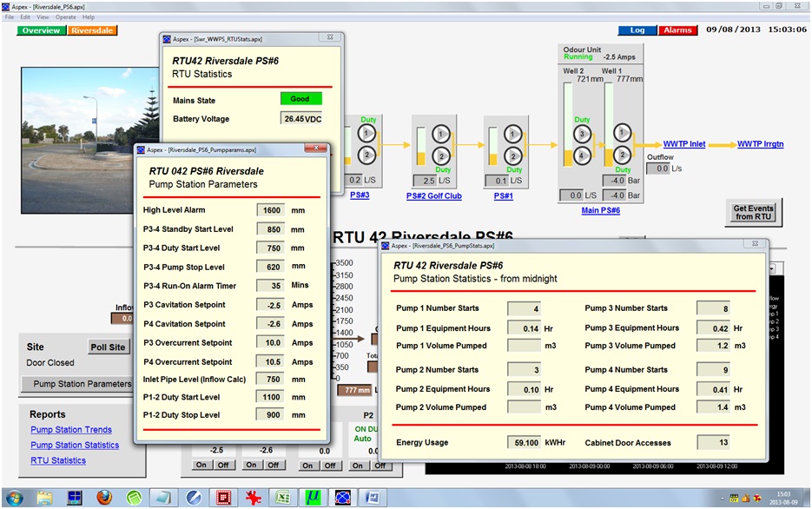This screenshot has height=509, width=812.
Task: Select pump 2 circle at PS#2 Golf Club
Action: coord(441,155)
